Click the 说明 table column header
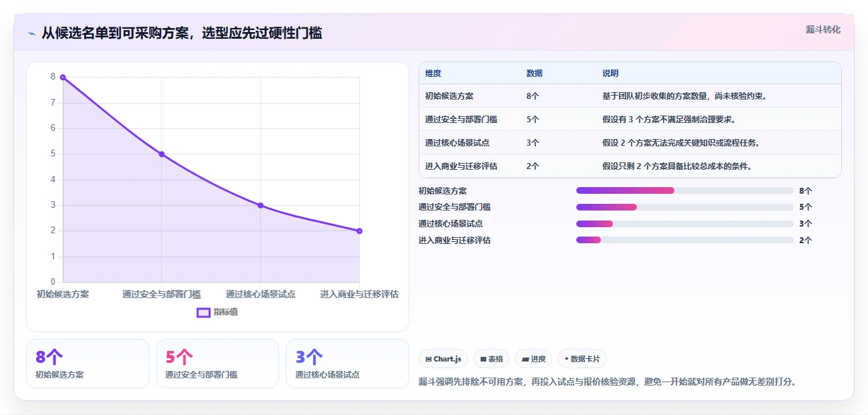Viewport: 868px width, 415px height. 610,74
